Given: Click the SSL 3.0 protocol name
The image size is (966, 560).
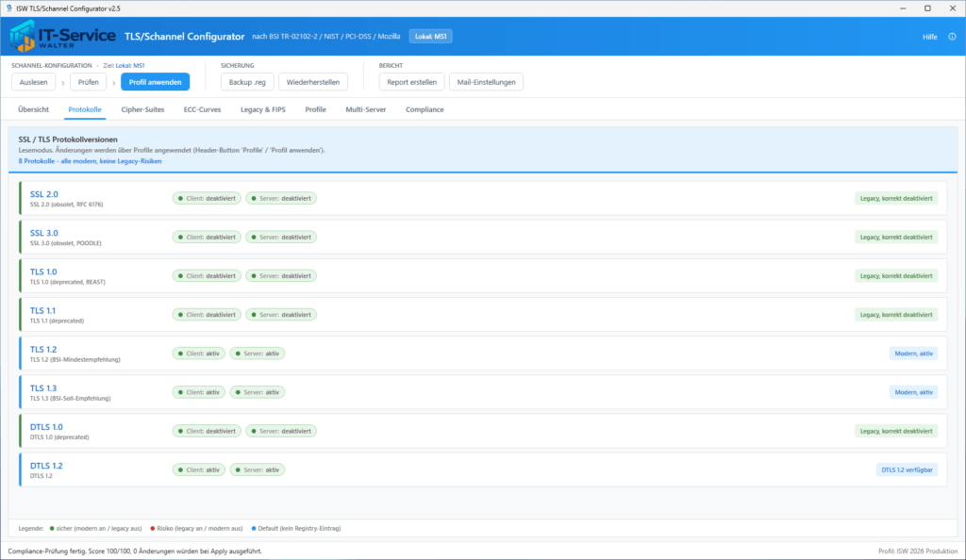Looking at the screenshot, I should pos(43,233).
